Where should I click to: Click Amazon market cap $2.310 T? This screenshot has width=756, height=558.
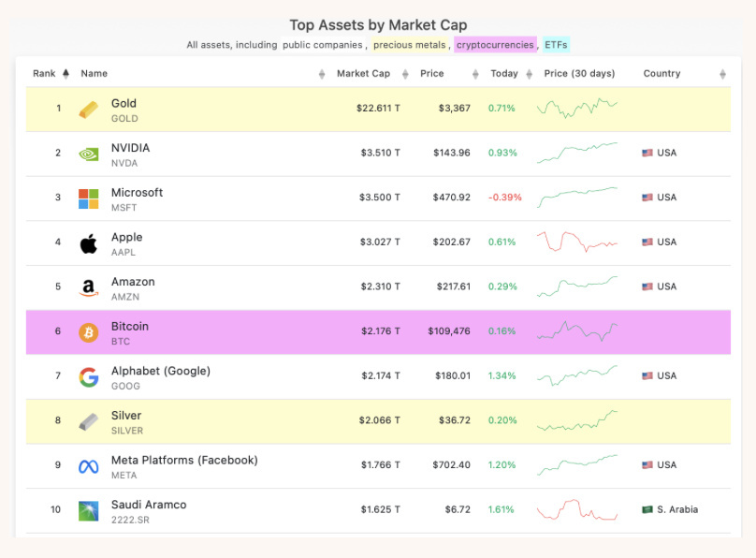point(381,286)
